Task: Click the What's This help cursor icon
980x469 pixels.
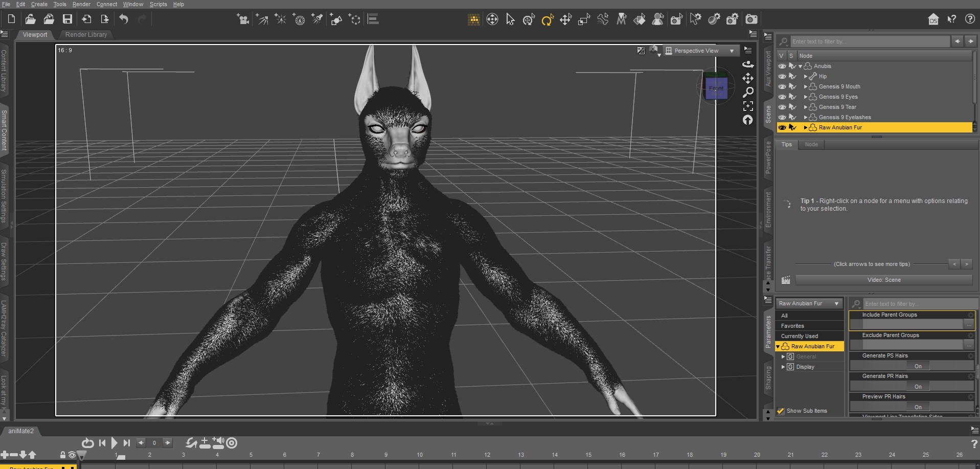Action: 951,19
